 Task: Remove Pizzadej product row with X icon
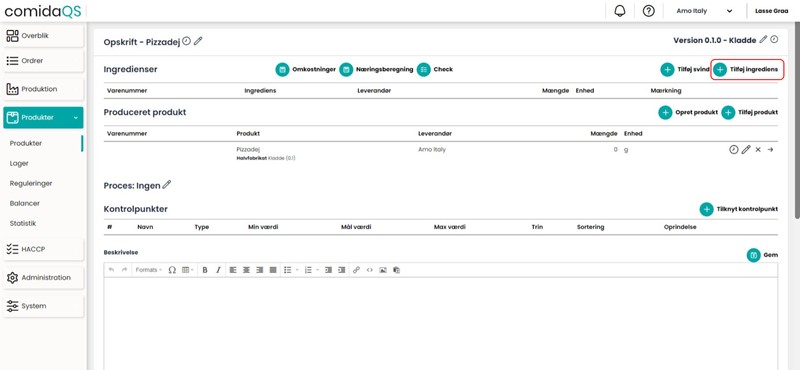(x=758, y=150)
